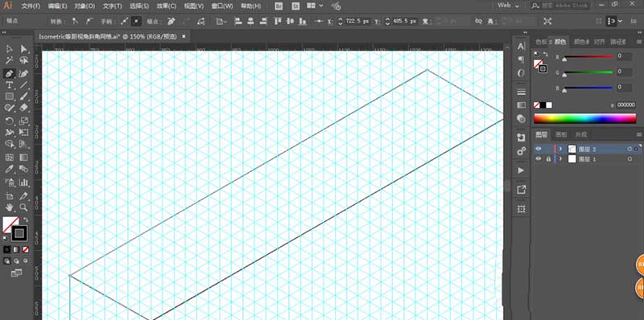Switch to the 色板 panel tab
The height and width of the screenshot is (320, 644).
(x=541, y=42)
